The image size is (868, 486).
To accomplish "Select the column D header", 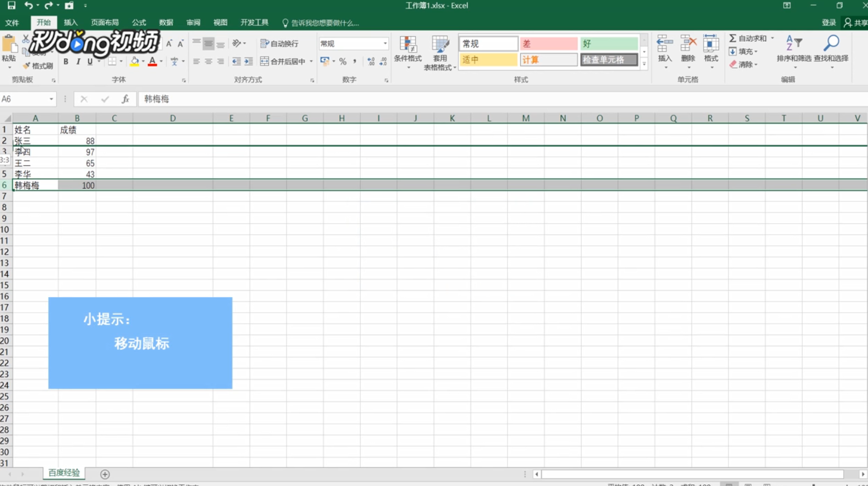I will 172,118.
